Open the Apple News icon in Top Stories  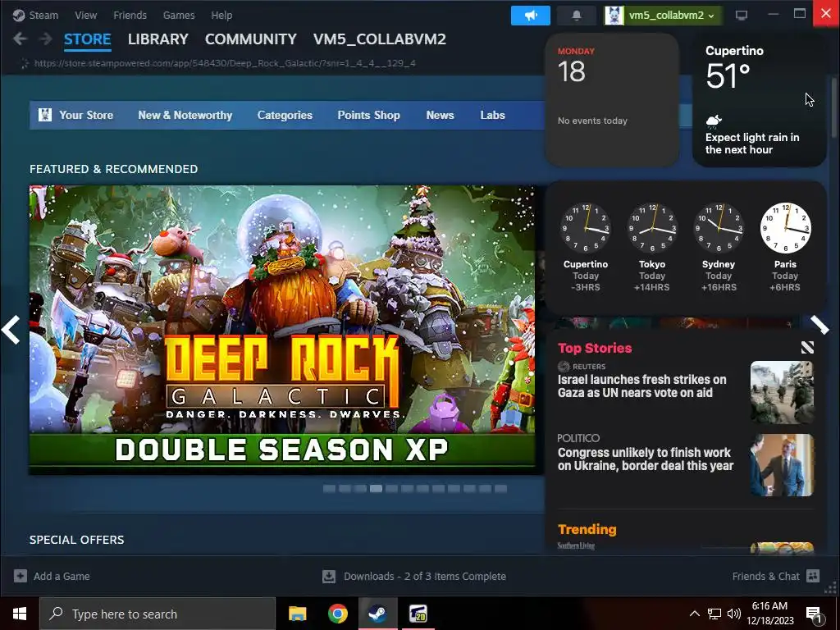807,348
